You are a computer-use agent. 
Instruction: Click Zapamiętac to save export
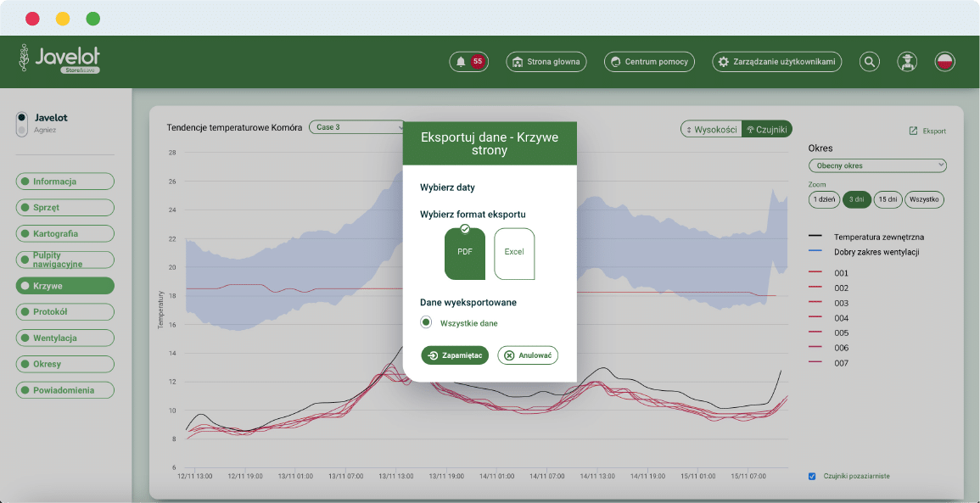click(x=455, y=355)
